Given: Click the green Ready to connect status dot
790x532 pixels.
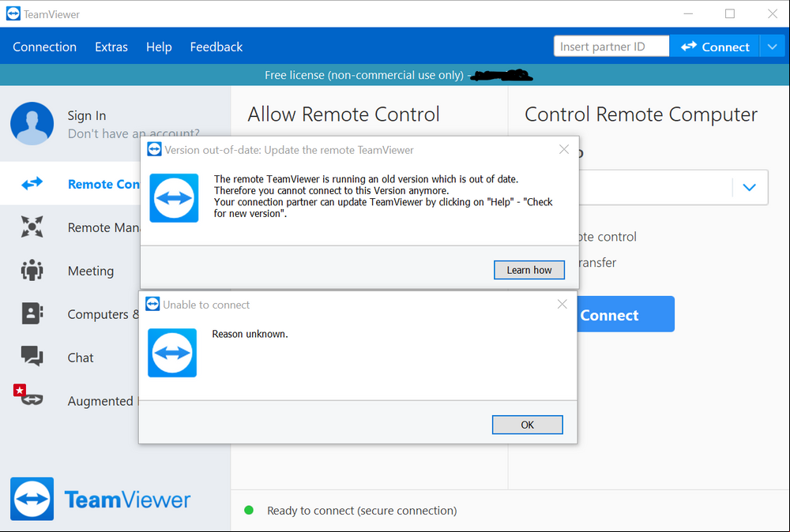Looking at the screenshot, I should [248, 510].
